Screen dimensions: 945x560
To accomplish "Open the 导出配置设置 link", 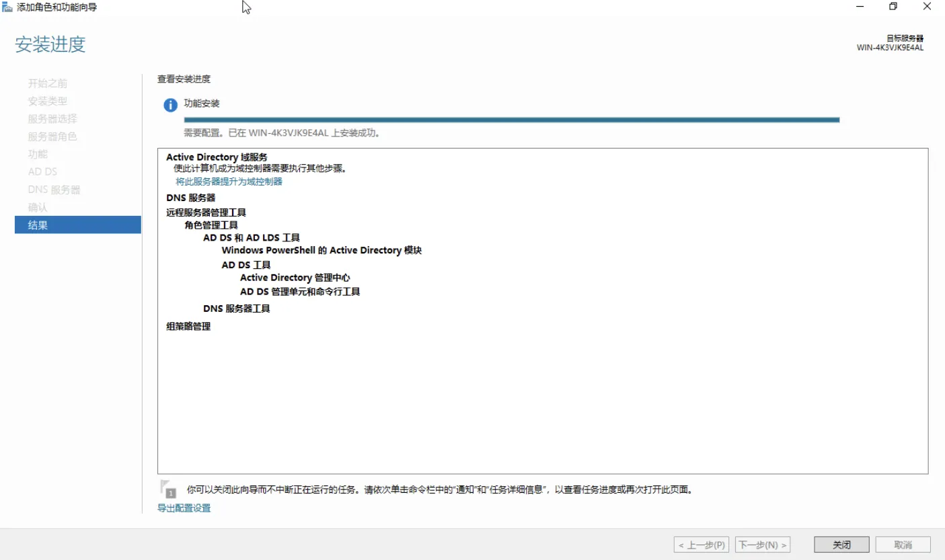I will click(x=184, y=508).
